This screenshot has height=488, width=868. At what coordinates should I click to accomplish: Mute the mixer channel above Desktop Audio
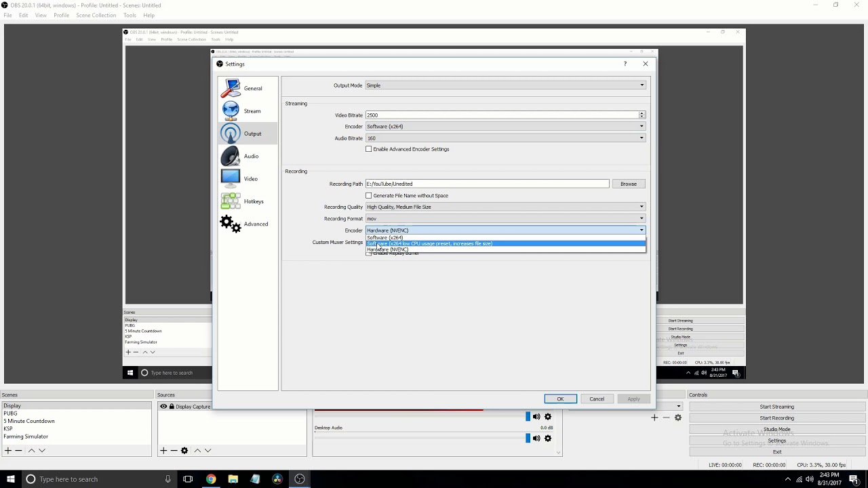(x=536, y=417)
